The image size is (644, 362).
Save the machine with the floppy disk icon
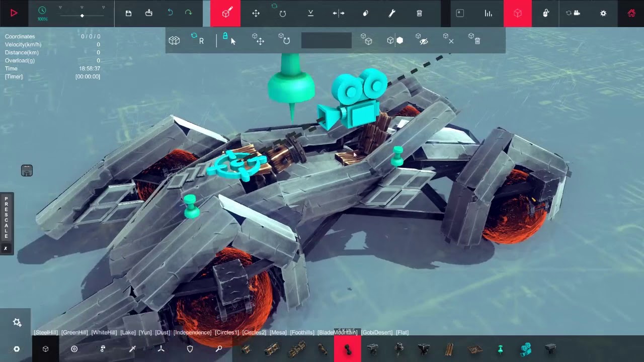tap(128, 13)
